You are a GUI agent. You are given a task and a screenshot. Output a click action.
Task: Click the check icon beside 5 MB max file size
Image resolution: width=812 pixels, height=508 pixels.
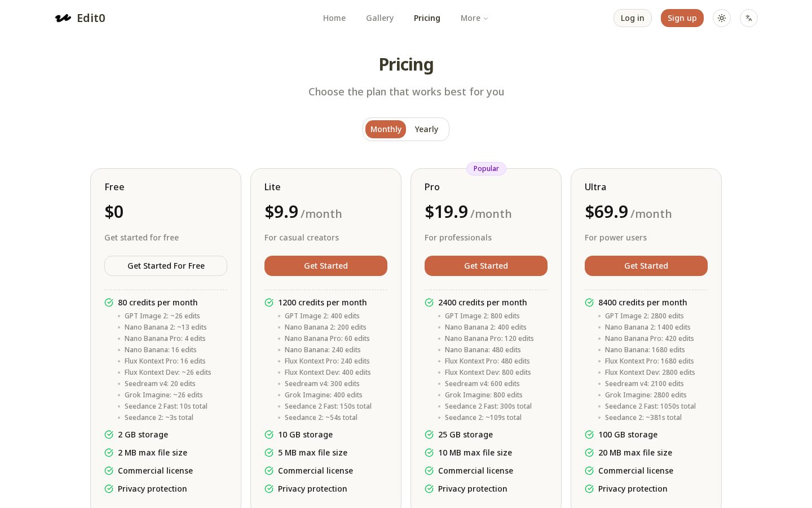tap(269, 453)
